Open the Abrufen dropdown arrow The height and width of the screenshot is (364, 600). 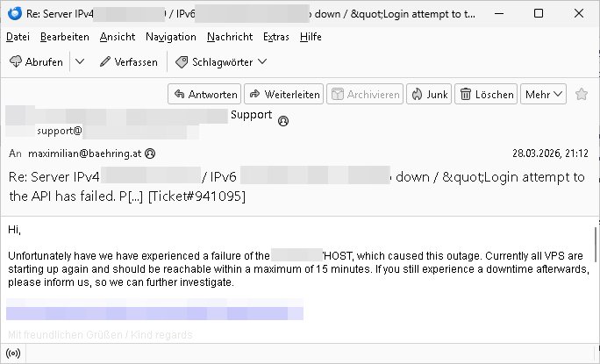80,62
